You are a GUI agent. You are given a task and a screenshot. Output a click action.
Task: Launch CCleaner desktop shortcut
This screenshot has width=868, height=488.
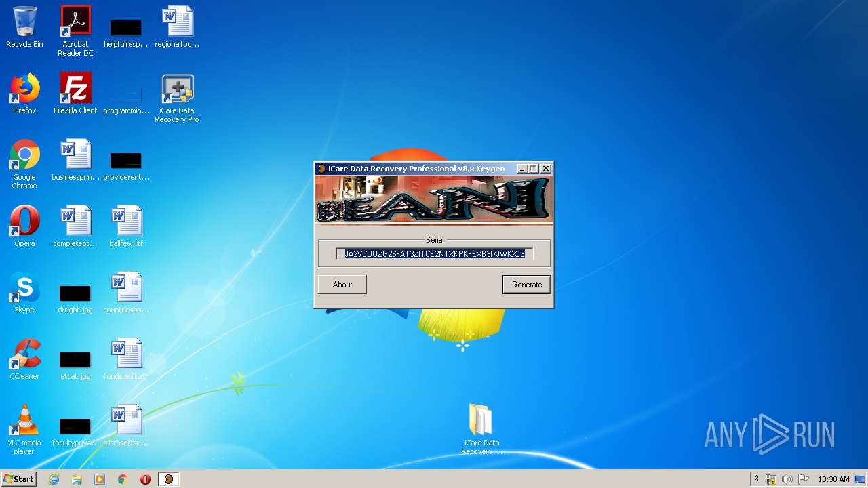[24, 360]
